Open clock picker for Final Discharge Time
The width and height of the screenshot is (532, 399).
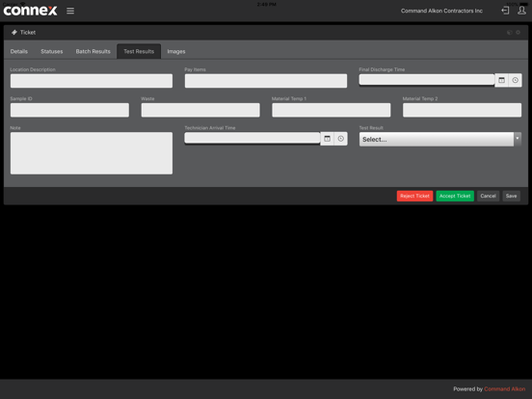pyautogui.click(x=515, y=80)
